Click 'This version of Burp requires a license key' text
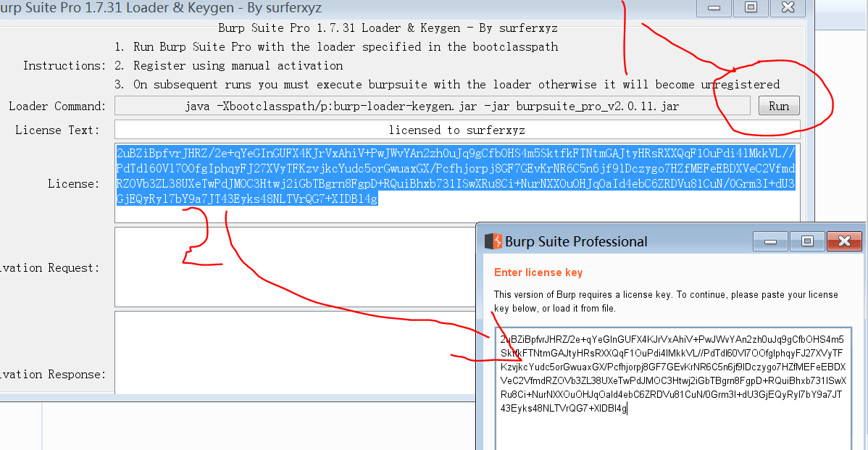This screenshot has height=450, width=868. 666,301
